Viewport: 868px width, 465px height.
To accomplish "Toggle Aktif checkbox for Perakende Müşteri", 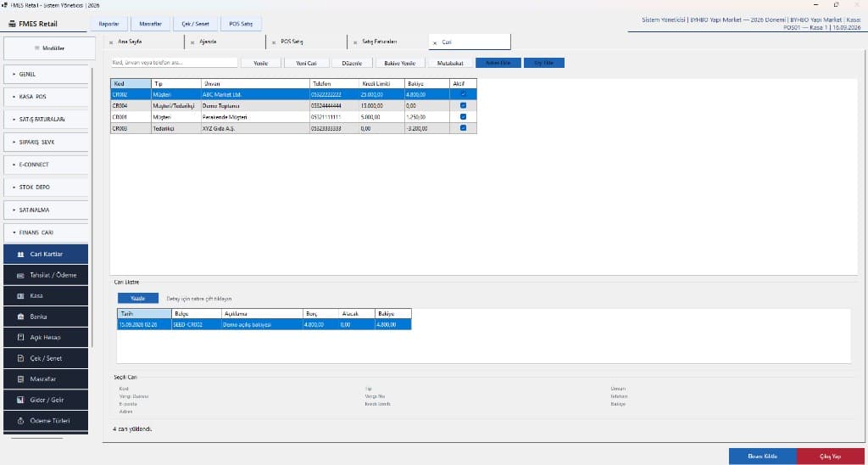I will [464, 117].
